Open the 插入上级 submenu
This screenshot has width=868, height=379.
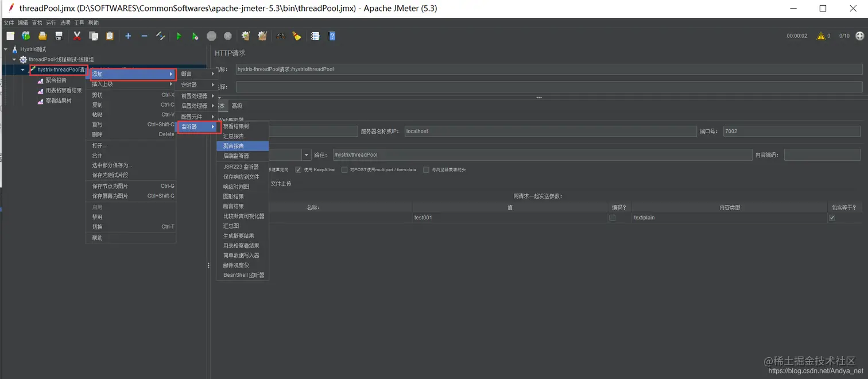coord(131,84)
